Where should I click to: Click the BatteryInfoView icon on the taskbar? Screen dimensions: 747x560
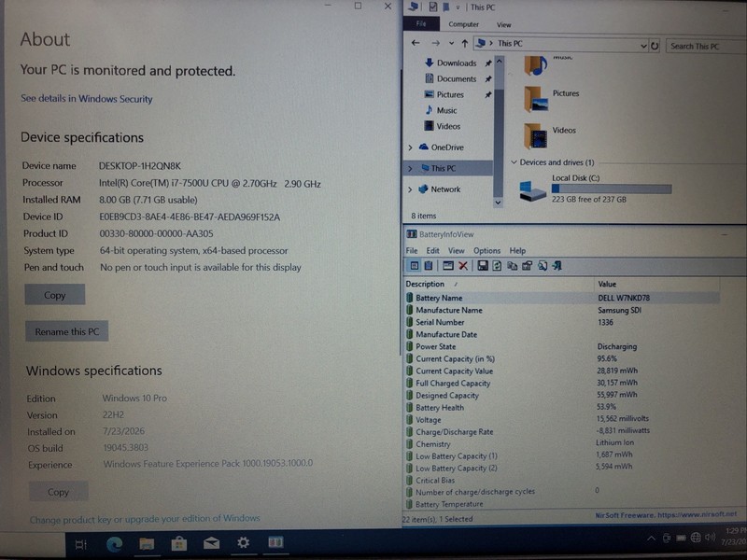pos(275,542)
